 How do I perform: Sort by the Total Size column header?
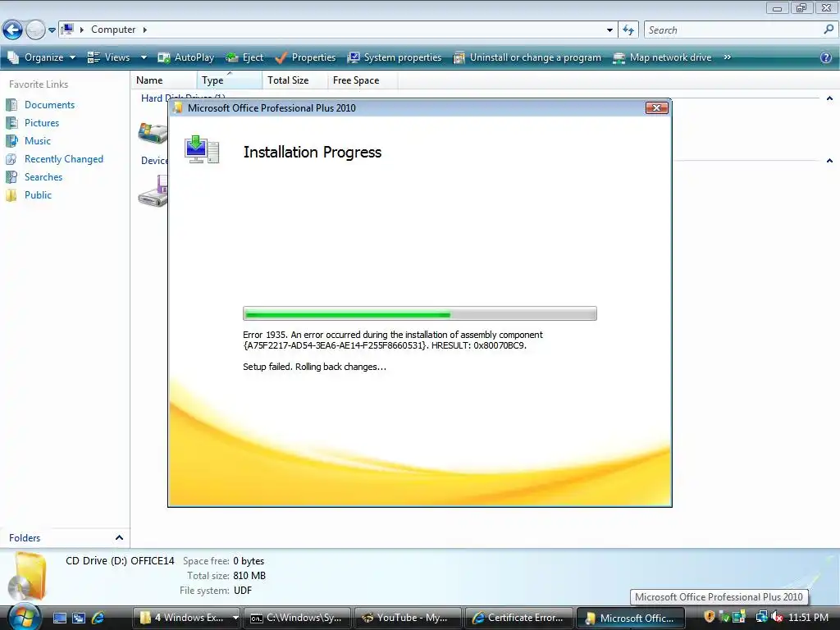click(x=295, y=80)
